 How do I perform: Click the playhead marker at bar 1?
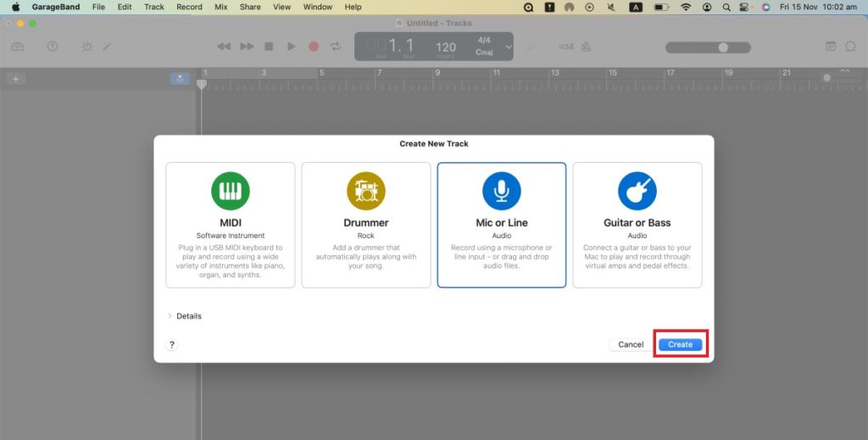tap(202, 84)
